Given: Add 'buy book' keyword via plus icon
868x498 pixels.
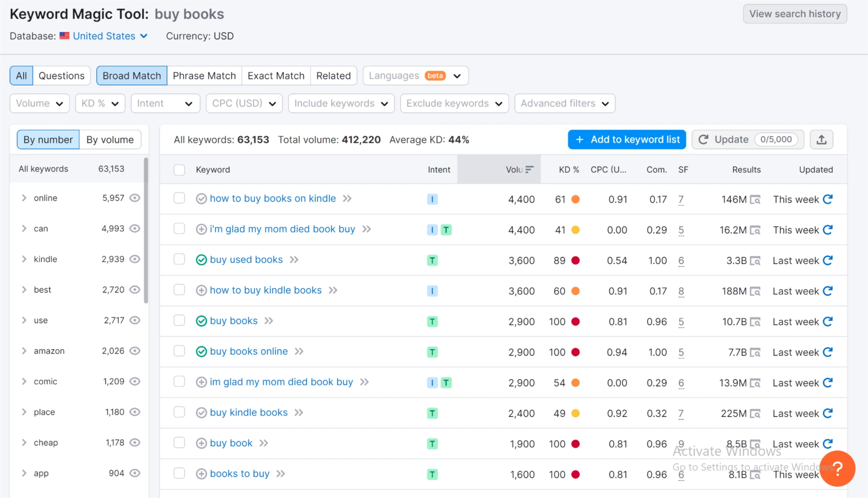Looking at the screenshot, I should point(201,443).
